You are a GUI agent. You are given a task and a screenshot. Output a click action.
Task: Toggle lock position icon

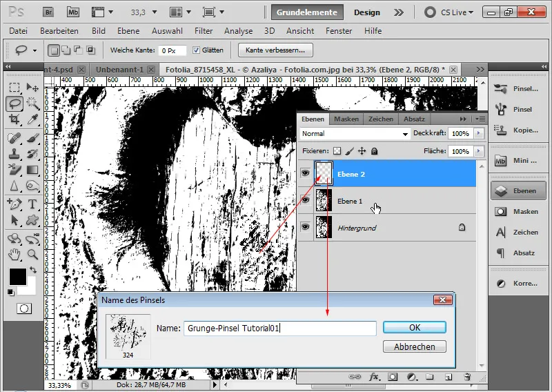(362, 151)
